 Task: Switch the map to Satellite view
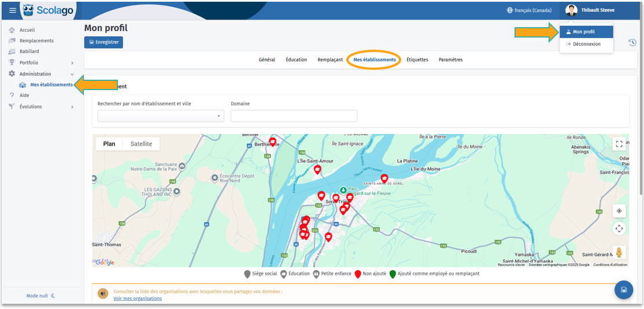click(x=141, y=144)
